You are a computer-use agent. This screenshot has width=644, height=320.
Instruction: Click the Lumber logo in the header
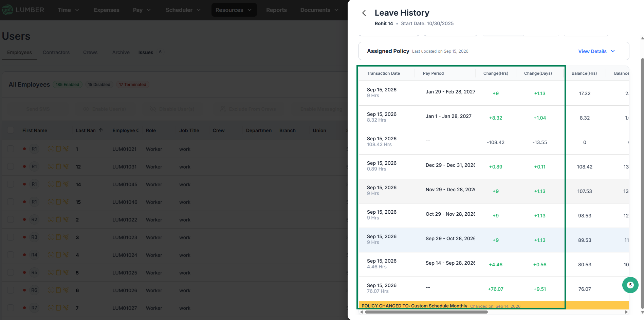tap(23, 10)
